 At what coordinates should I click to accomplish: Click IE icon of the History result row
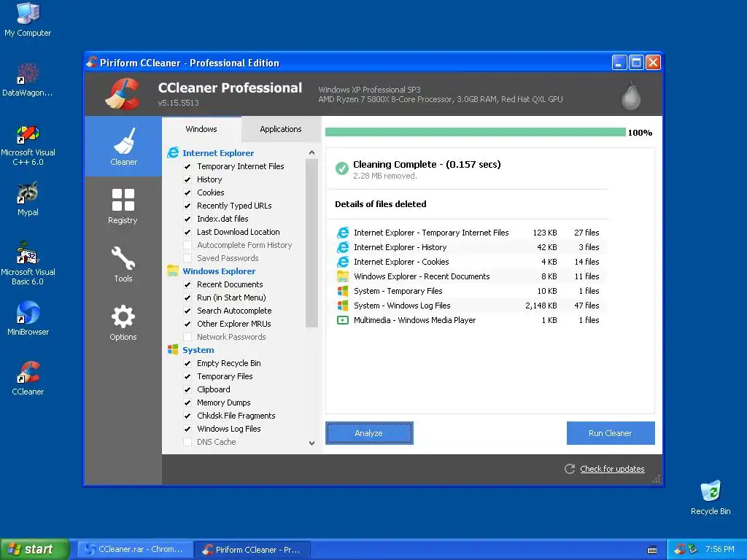tap(343, 247)
